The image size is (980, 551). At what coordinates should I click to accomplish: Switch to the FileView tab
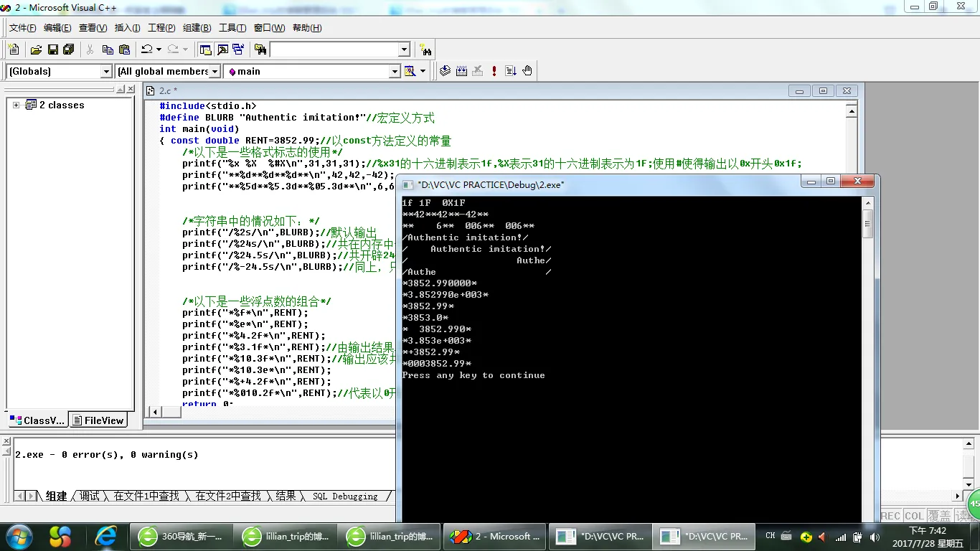98,420
